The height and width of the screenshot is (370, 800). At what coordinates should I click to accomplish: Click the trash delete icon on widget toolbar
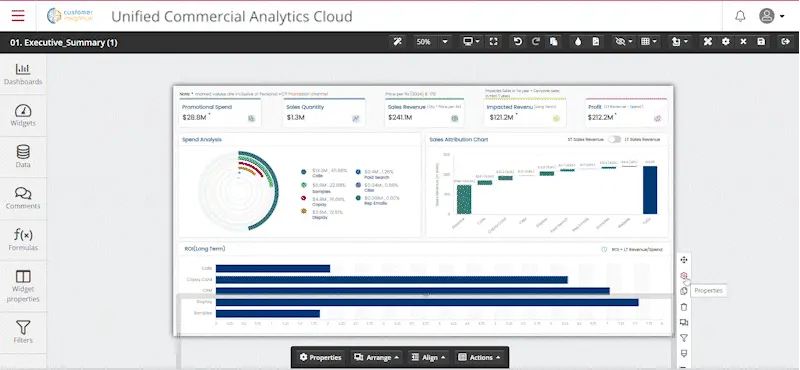click(684, 307)
